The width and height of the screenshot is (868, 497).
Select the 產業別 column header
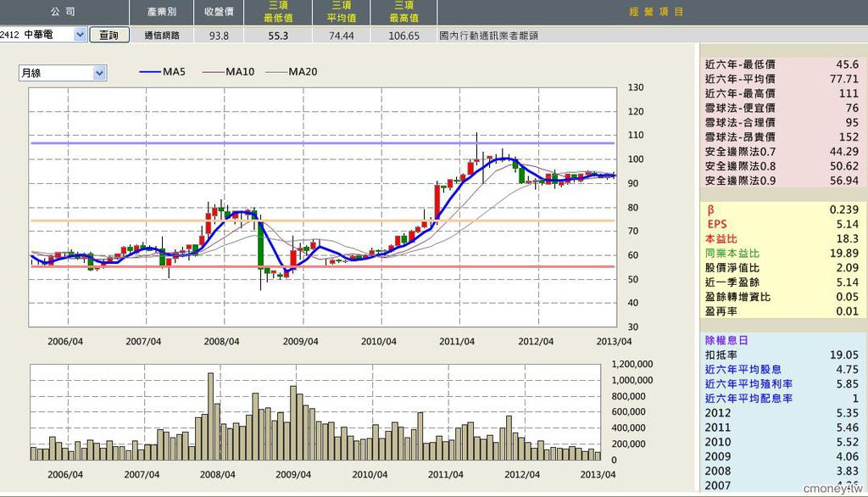coord(162,12)
